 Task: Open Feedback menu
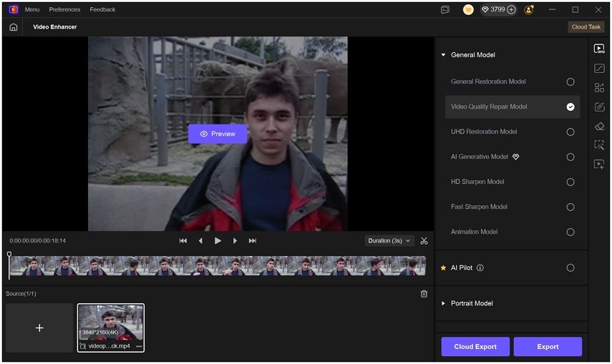coord(102,9)
